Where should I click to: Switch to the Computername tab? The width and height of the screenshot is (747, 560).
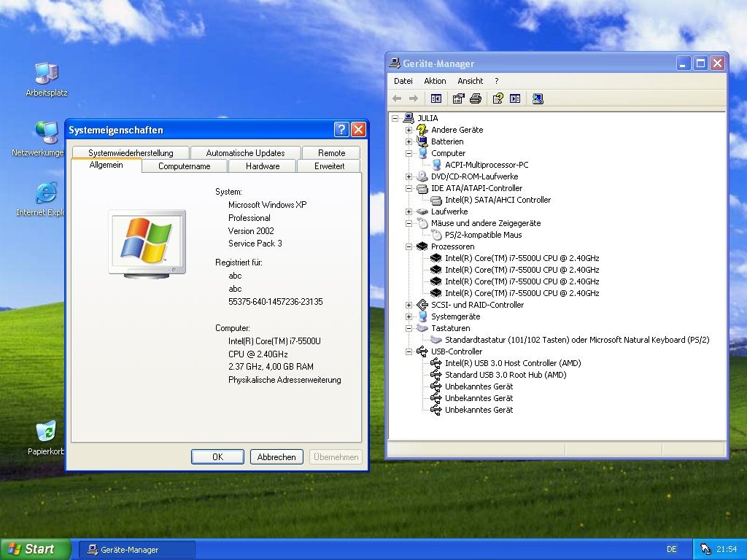click(x=185, y=166)
